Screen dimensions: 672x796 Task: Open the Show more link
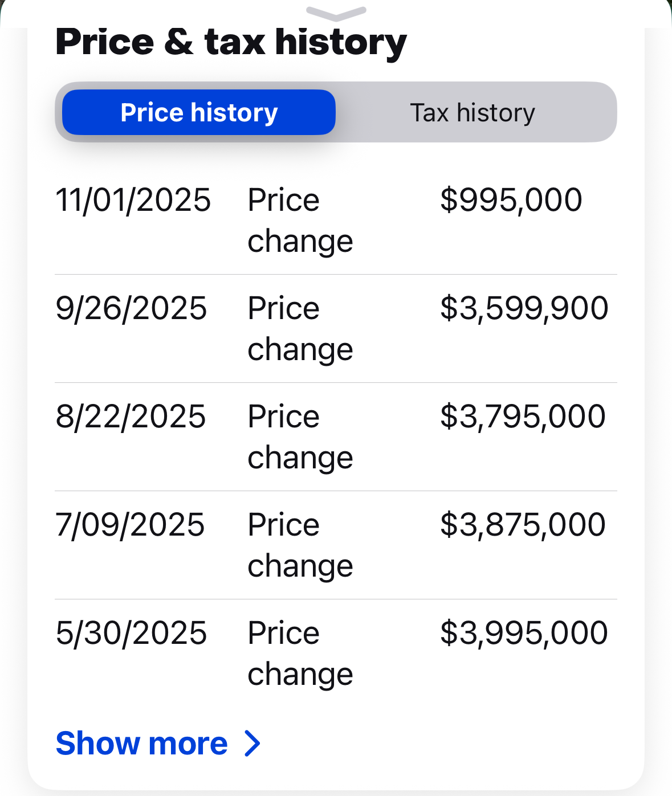[142, 744]
